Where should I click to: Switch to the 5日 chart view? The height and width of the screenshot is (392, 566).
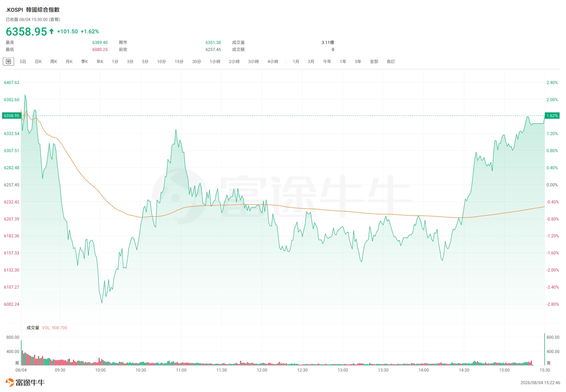point(23,62)
